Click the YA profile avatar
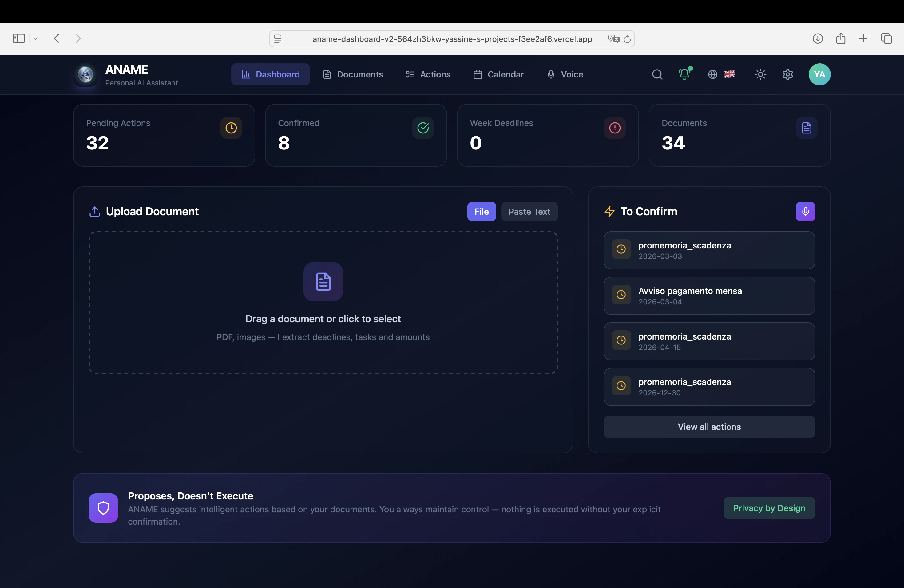 (x=819, y=74)
